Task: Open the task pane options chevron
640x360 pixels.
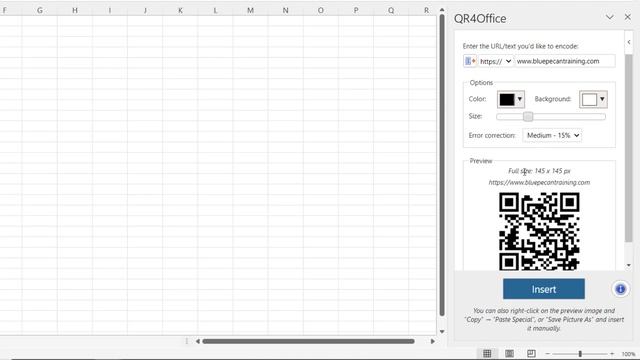Action: (609, 17)
